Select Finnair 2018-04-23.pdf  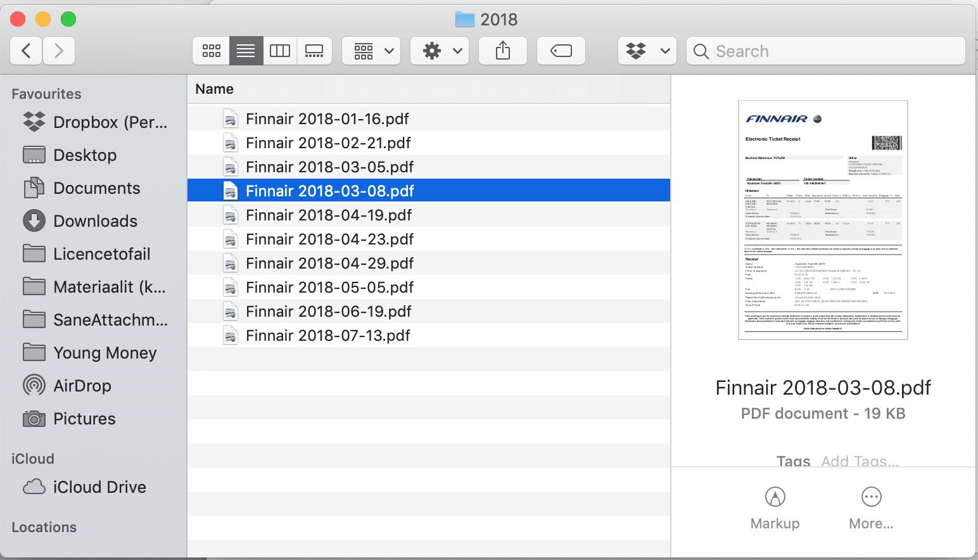429,239
